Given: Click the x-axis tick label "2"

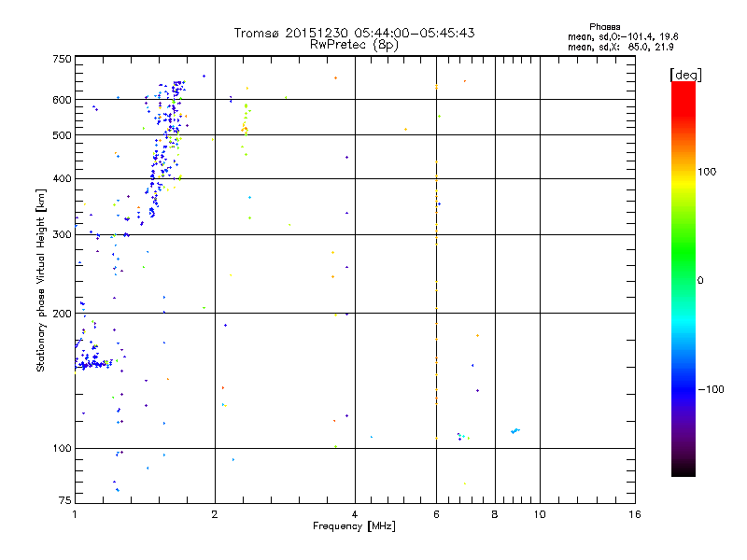Looking at the screenshot, I should 215,514.
